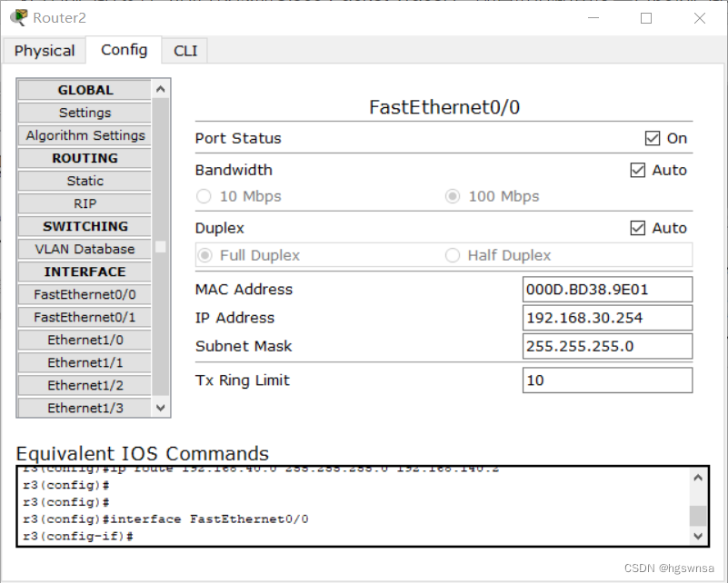This screenshot has width=728, height=583.
Task: Select the FastEthernet0/1 interface
Action: point(85,317)
